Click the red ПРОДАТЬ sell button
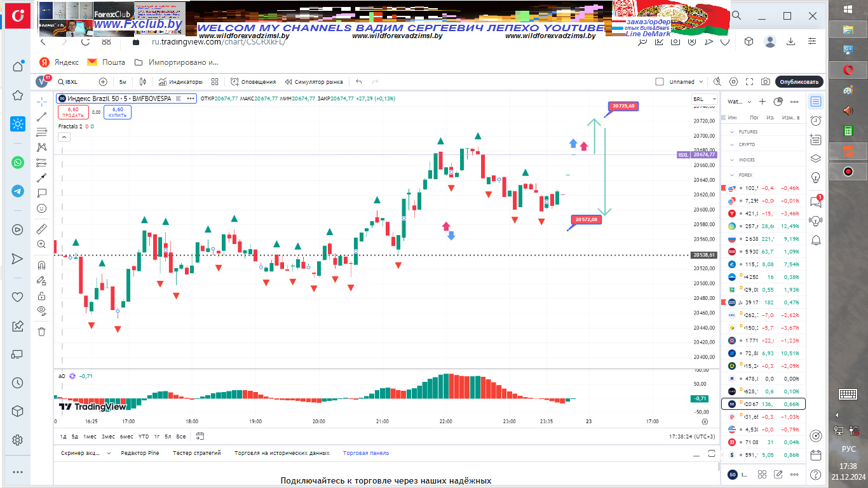 [x=73, y=112]
